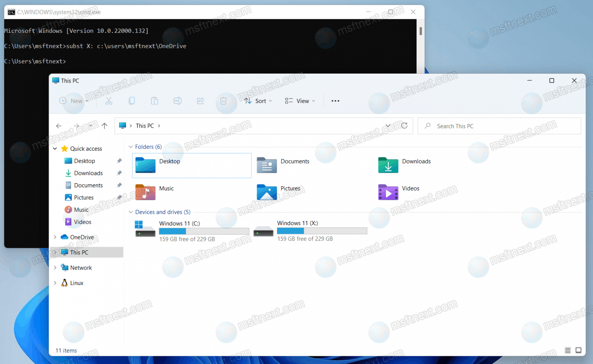The height and width of the screenshot is (364, 593).
Task: Cut the selected item using scissors icon
Action: (108, 101)
